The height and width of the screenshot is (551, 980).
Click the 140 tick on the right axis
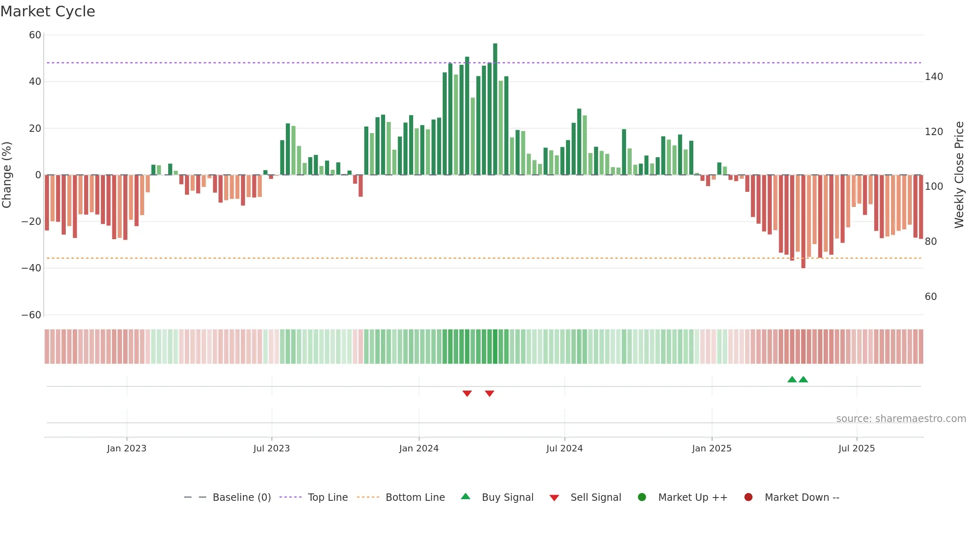(x=934, y=77)
